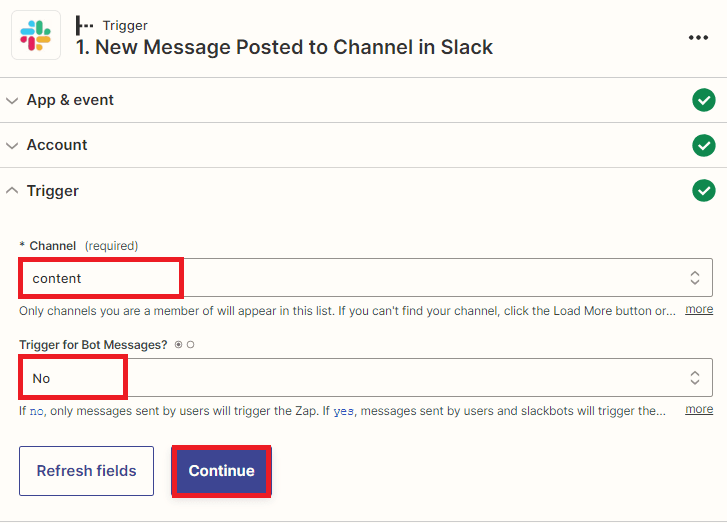Viewport: 727px width, 523px height.
Task: Click 'more' link under Bot Messages description
Action: click(699, 409)
